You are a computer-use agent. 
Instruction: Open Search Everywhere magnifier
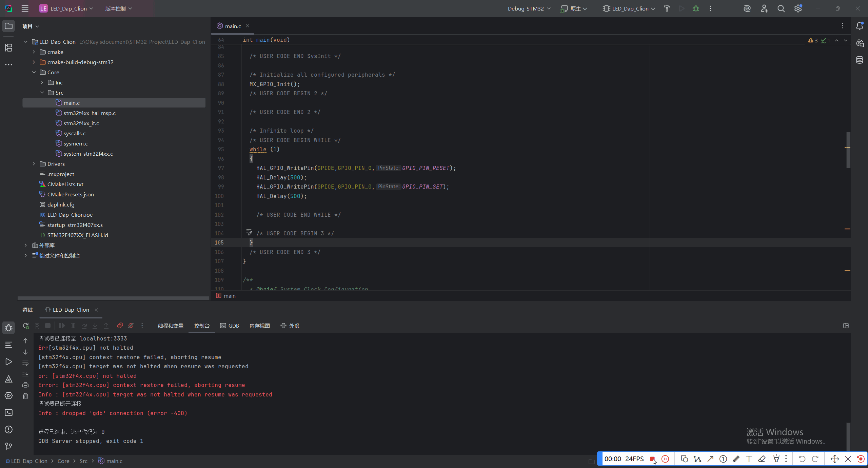coord(781,8)
